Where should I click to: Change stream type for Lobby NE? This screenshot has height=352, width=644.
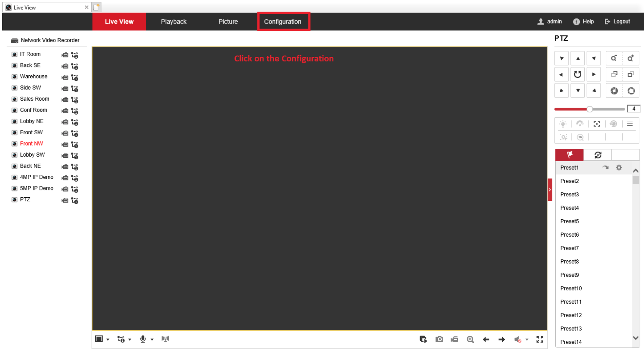click(x=75, y=122)
